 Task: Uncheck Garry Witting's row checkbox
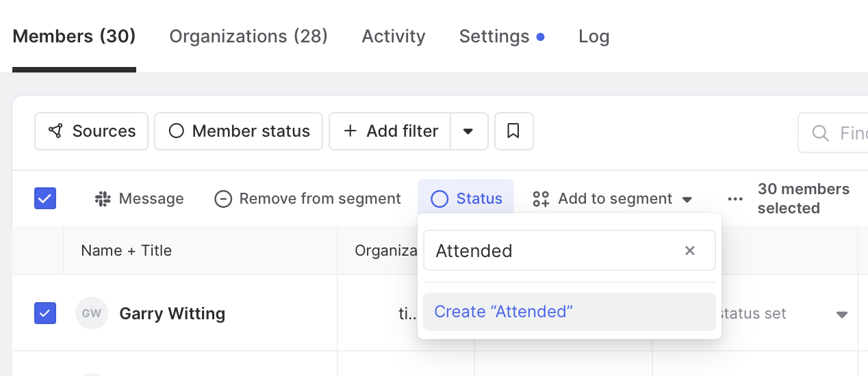[45, 314]
